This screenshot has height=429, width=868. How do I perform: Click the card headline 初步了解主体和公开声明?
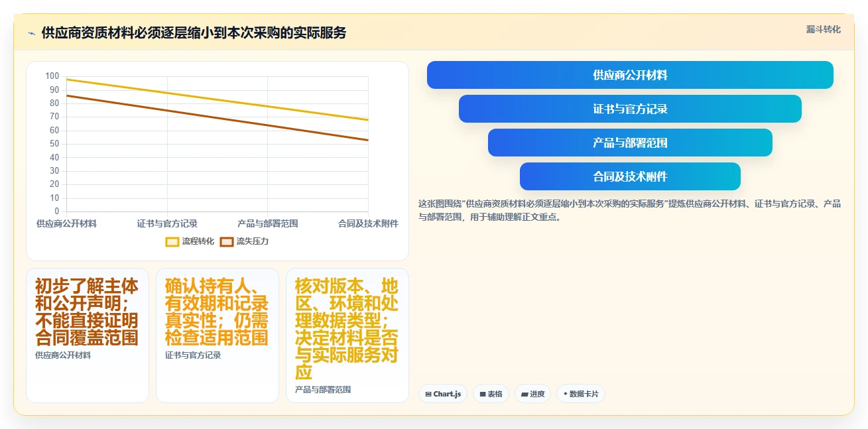coord(87,312)
